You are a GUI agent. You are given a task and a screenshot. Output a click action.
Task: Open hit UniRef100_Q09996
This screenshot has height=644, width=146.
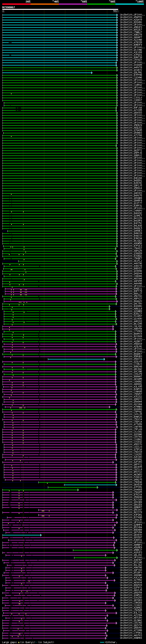[x=131, y=271]
